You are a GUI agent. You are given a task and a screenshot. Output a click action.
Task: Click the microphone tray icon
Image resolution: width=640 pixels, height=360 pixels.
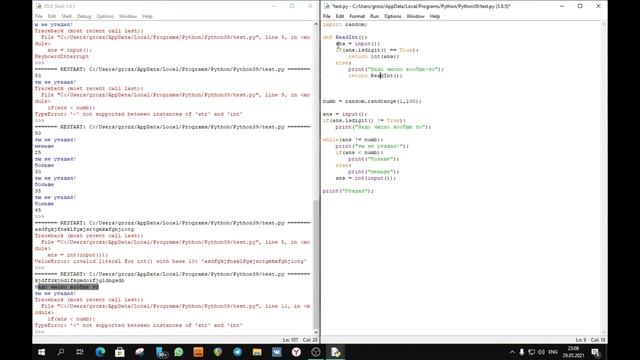point(522,352)
